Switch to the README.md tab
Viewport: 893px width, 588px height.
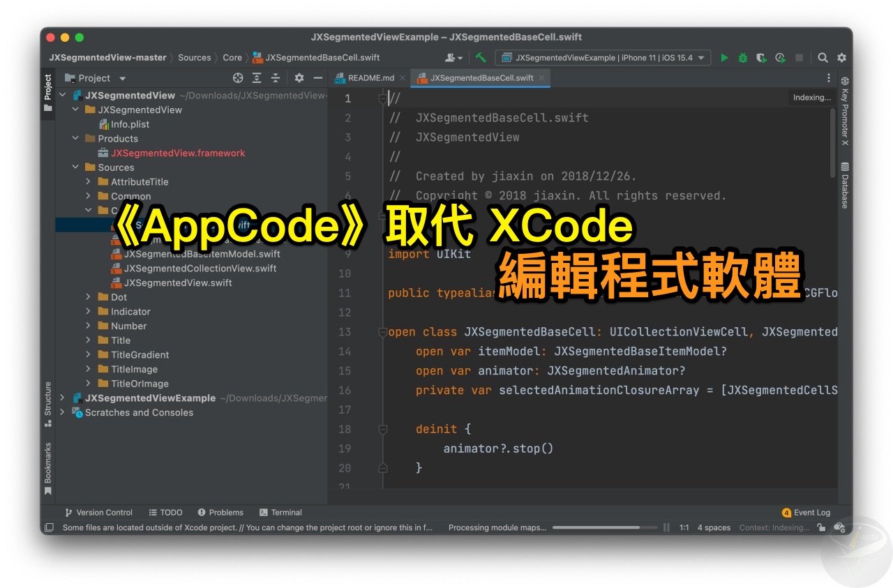click(370, 77)
